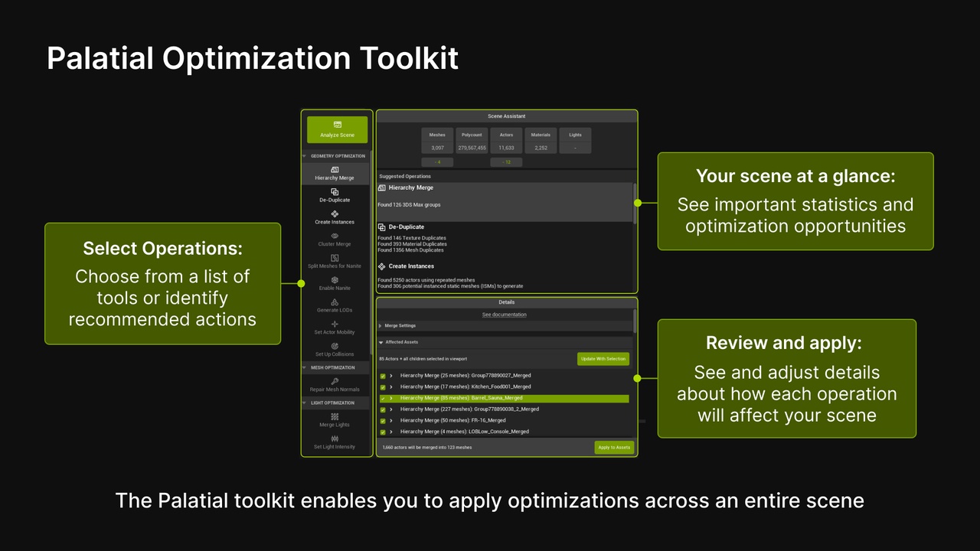Expand the Merge Settings section
The image size is (980, 551).
tap(381, 325)
